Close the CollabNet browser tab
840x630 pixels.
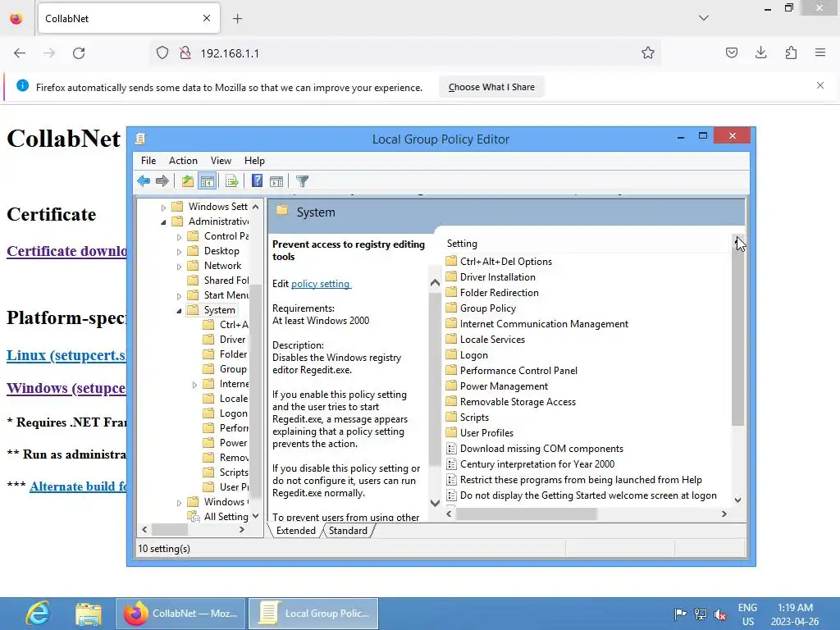(x=207, y=18)
